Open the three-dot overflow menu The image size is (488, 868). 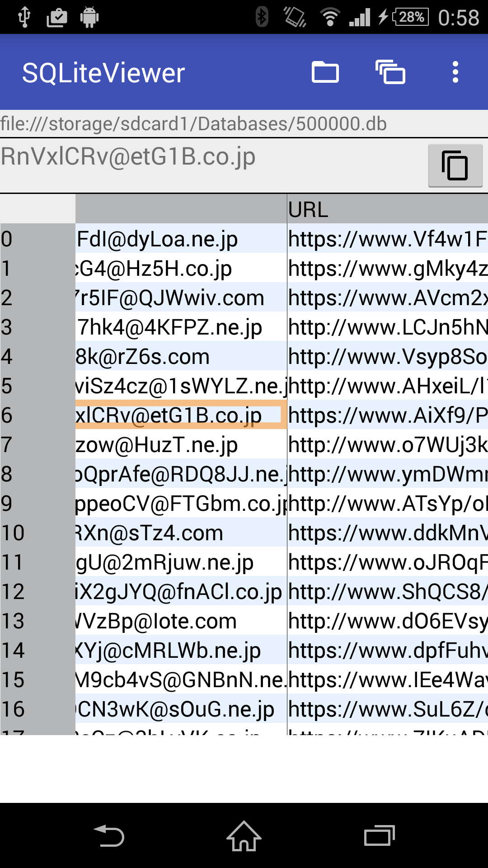pyautogui.click(x=455, y=72)
